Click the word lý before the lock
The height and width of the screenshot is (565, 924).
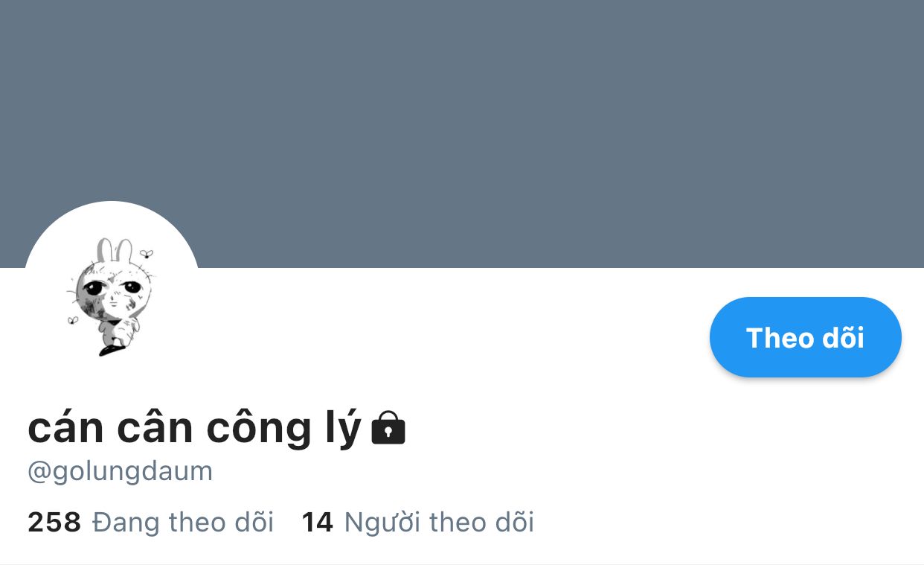[344, 430]
